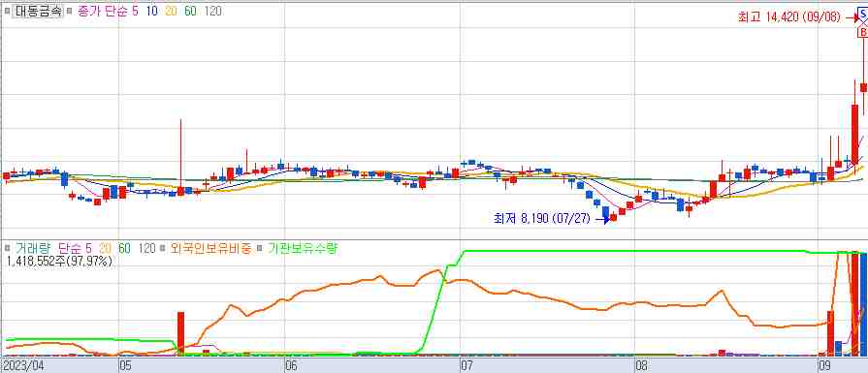This screenshot has width=868, height=373.
Task: Click the blue arrow at the 최저 low point
Action: (x=602, y=219)
